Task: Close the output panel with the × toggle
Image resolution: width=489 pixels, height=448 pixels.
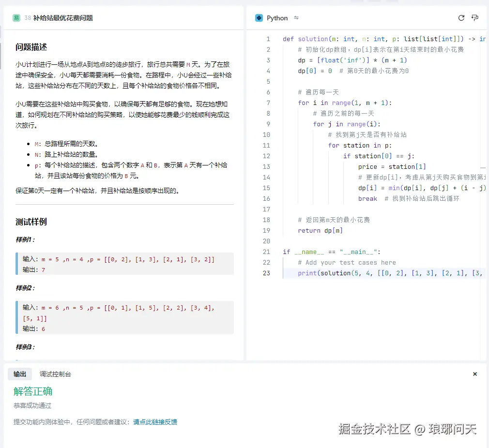Action: (x=475, y=373)
